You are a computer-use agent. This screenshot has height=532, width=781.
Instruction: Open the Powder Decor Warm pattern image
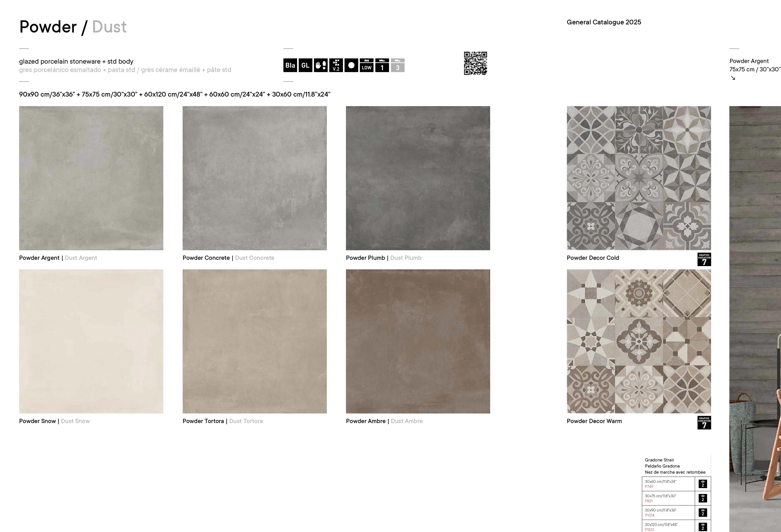(639, 341)
